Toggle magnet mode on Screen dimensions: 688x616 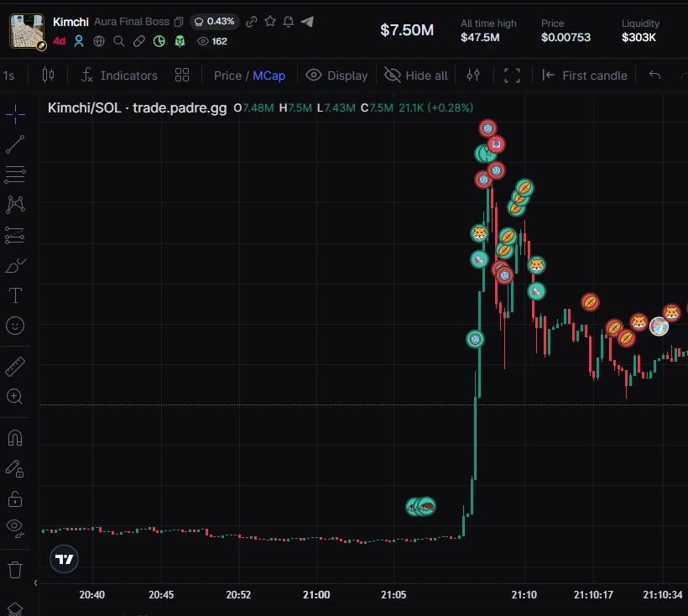[15, 438]
